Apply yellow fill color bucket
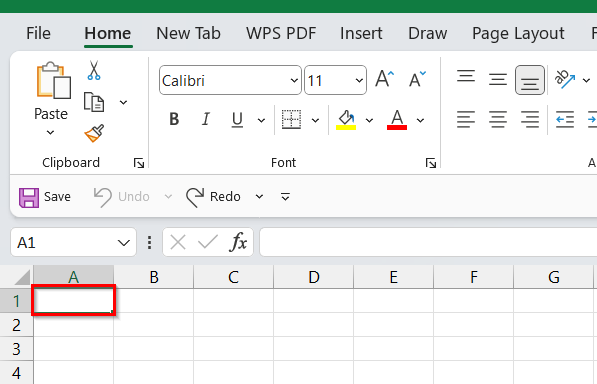The height and width of the screenshot is (384, 597). click(x=346, y=120)
